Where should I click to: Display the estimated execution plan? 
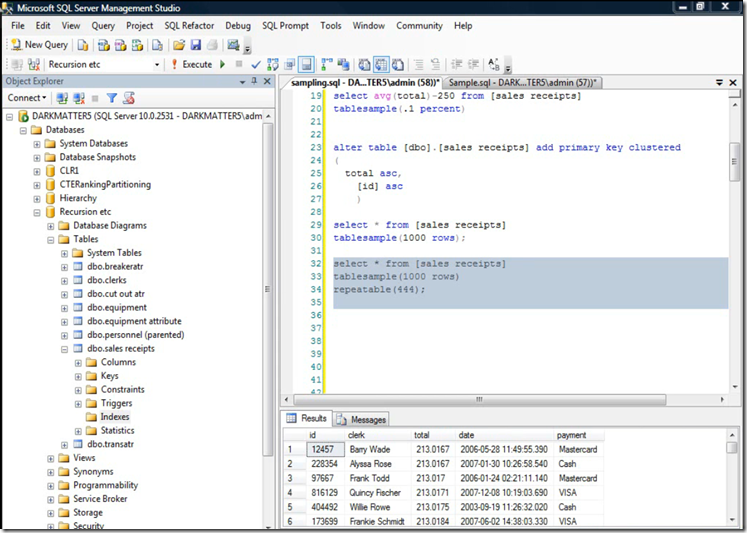coord(273,64)
